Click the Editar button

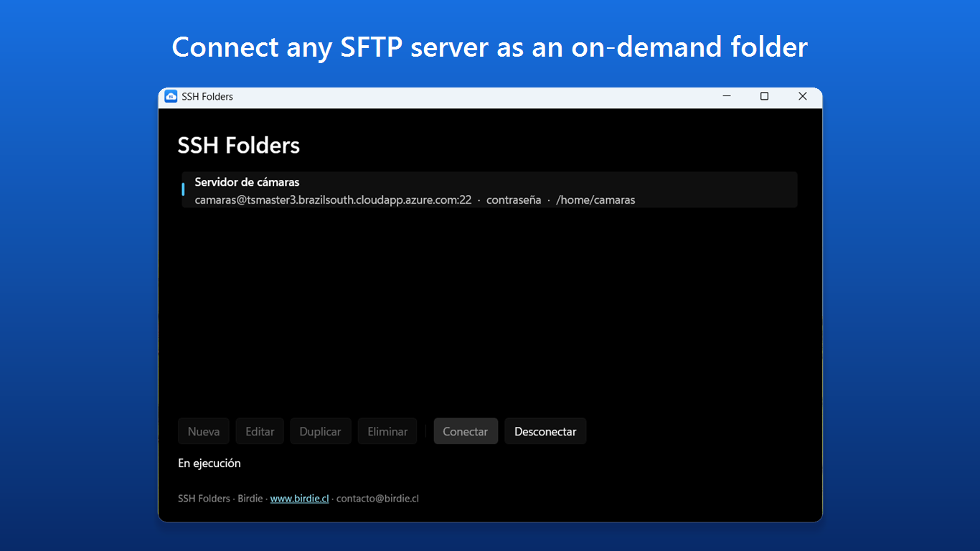click(x=260, y=431)
